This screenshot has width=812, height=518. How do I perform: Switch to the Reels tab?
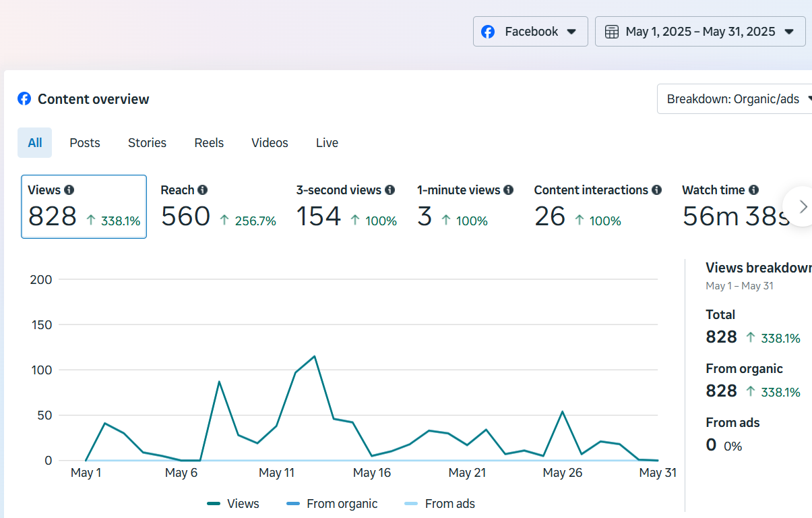[x=209, y=143]
